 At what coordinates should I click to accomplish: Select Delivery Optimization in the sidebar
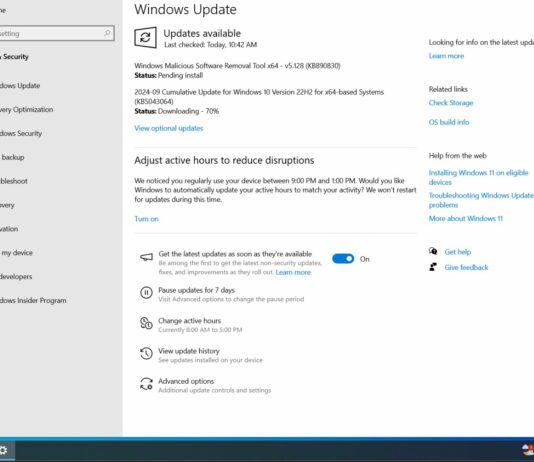(26, 109)
